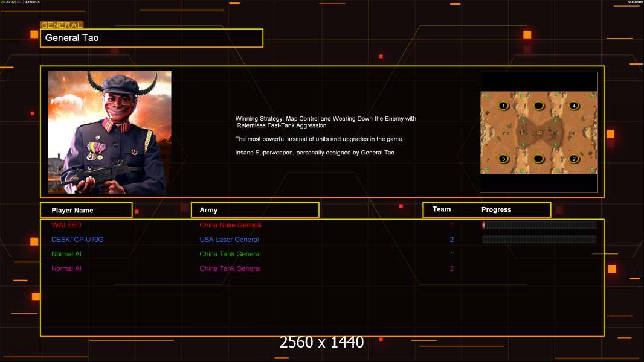The height and width of the screenshot is (362, 644).
Task: Click start position 2 on the map preview
Action: 574,159
